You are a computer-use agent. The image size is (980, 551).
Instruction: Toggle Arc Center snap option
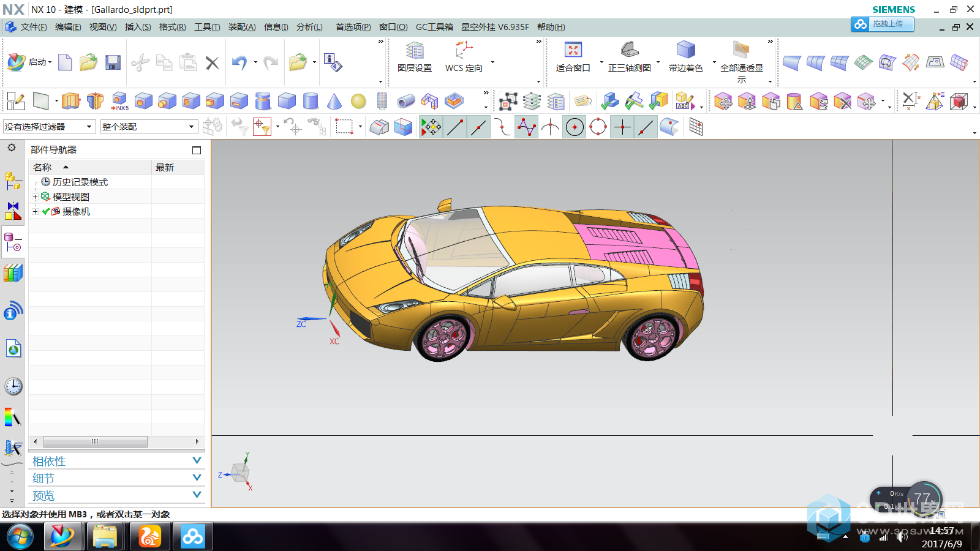pyautogui.click(x=575, y=127)
